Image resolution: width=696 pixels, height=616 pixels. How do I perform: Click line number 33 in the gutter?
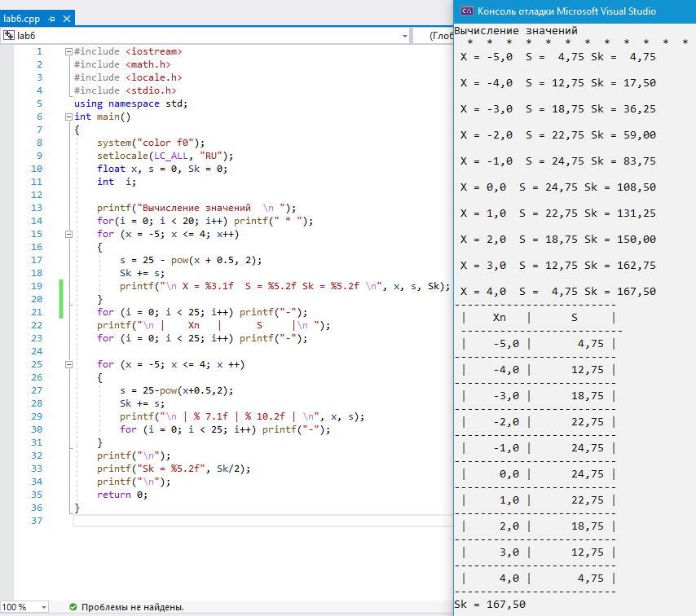[37, 469]
